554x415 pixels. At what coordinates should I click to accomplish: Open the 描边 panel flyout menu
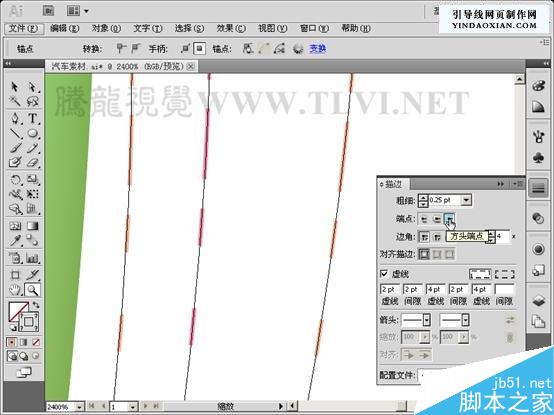point(519,184)
